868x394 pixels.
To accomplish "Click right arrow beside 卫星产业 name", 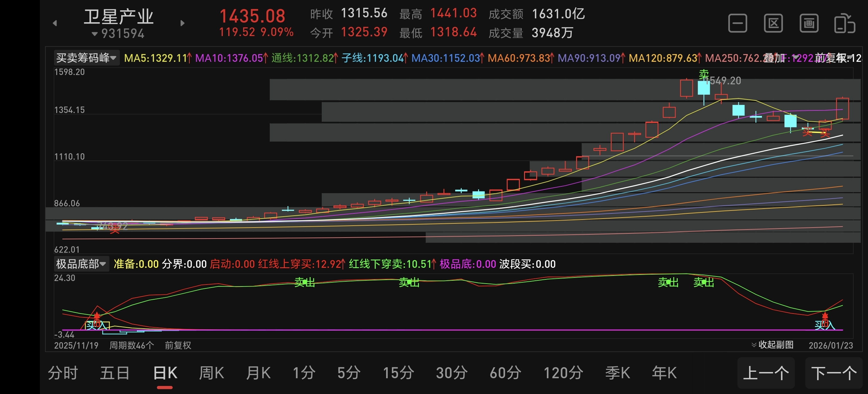I will (182, 23).
